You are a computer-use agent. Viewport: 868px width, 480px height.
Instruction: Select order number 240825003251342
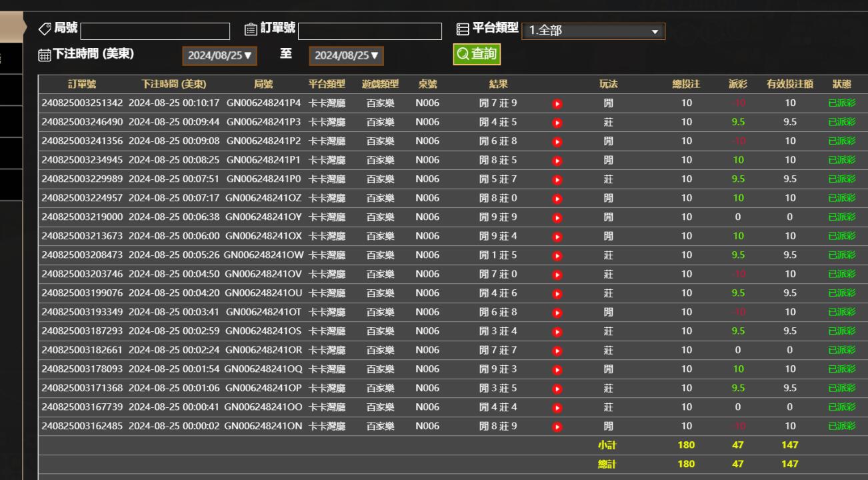pyautogui.click(x=82, y=103)
